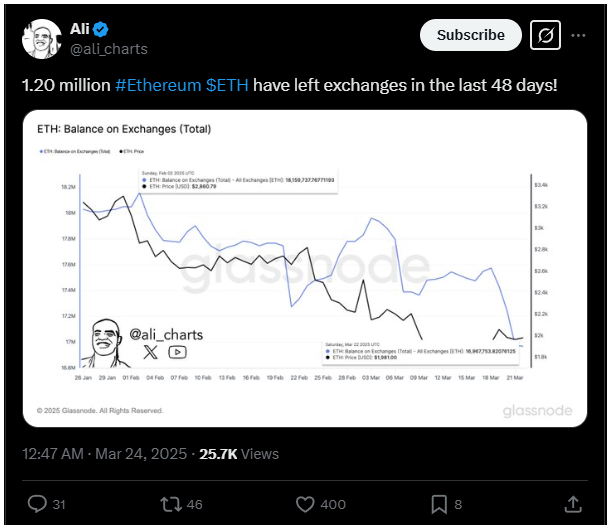Click the post timestamp Mar 24, 2025

coord(141,454)
